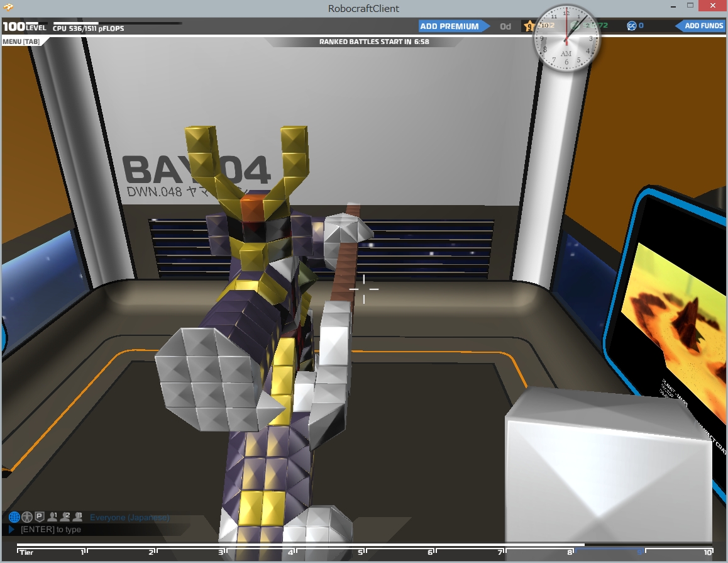
Task: Click the brown hammer handle on the robot
Action: (x=345, y=274)
